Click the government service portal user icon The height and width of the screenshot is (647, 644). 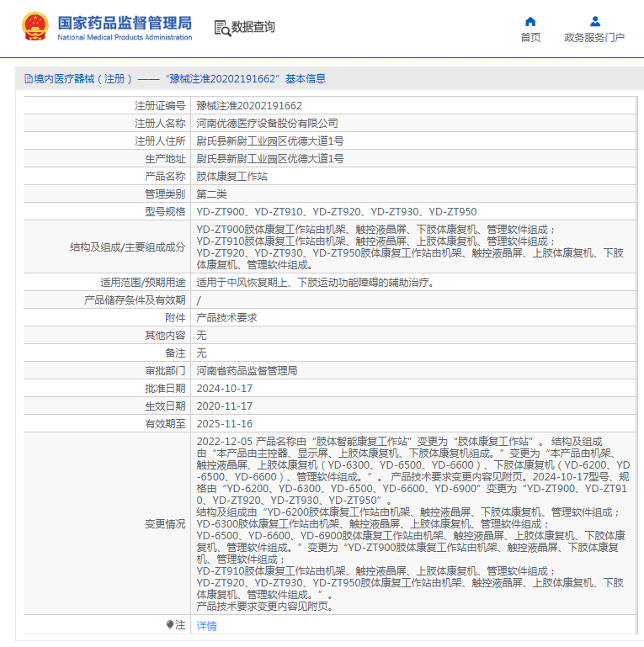pyautogui.click(x=595, y=21)
